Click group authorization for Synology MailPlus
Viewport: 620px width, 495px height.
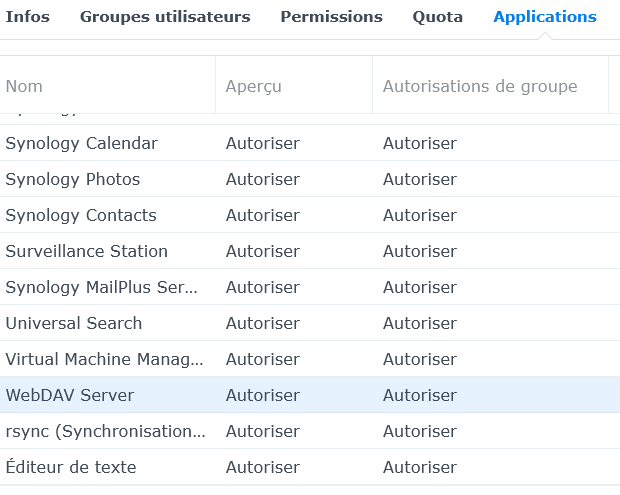(420, 287)
